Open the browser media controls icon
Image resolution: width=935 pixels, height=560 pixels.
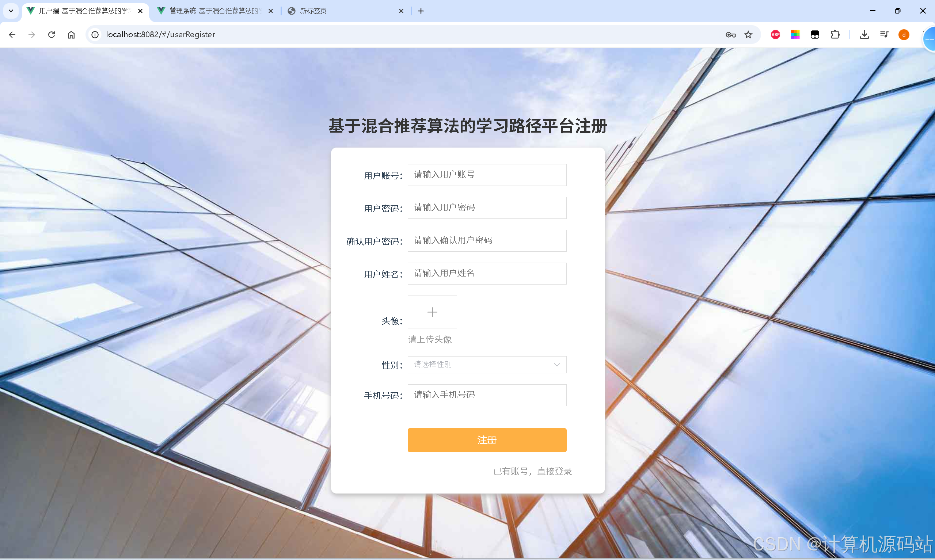tap(885, 34)
